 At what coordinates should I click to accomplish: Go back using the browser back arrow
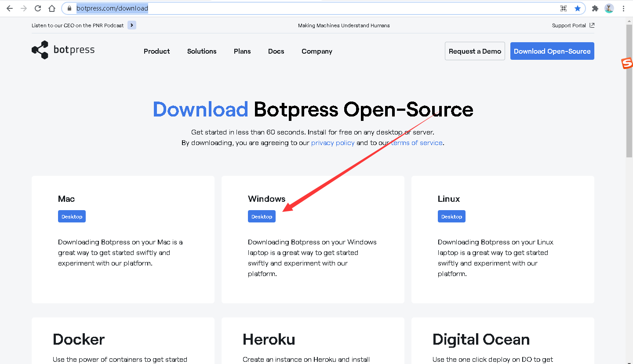click(x=9, y=8)
